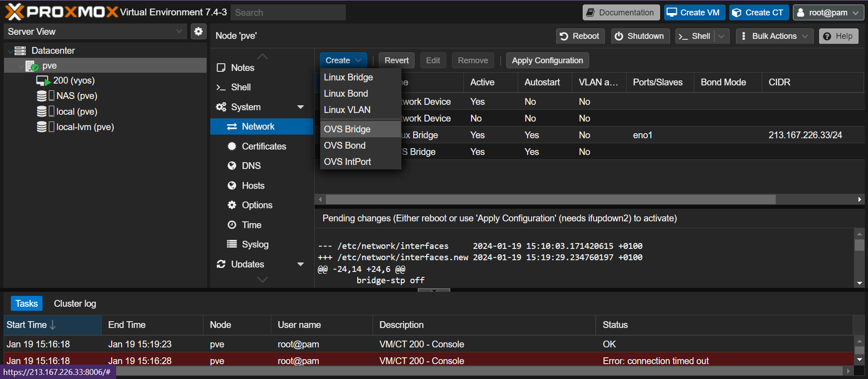Click the System cogs icon

click(x=221, y=107)
